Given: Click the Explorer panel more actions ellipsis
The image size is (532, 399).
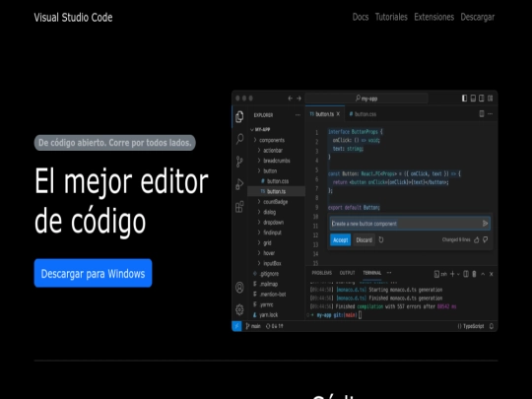Looking at the screenshot, I should (298, 115).
